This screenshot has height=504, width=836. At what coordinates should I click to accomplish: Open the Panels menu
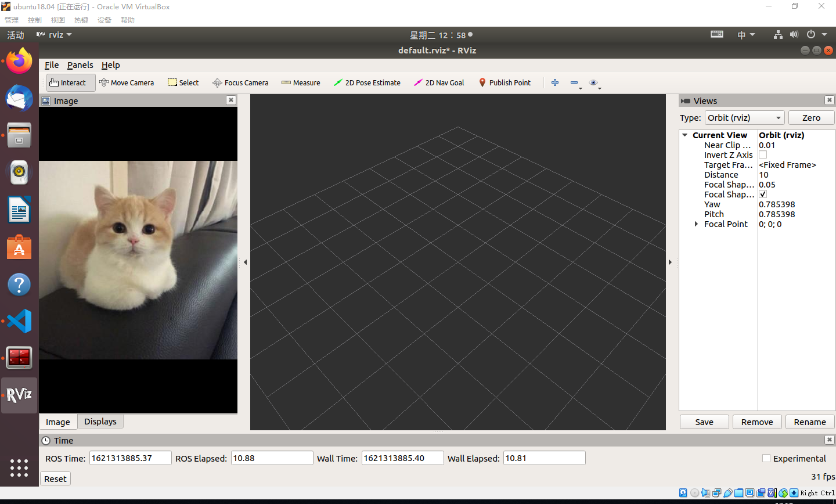point(80,64)
